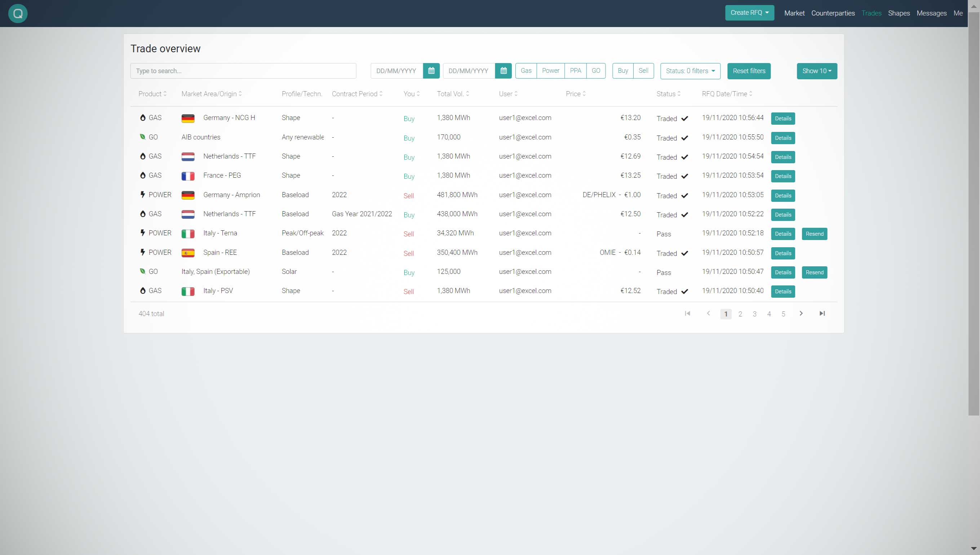Click the German flag in Amprion row
The width and height of the screenshot is (980, 555).
[188, 195]
